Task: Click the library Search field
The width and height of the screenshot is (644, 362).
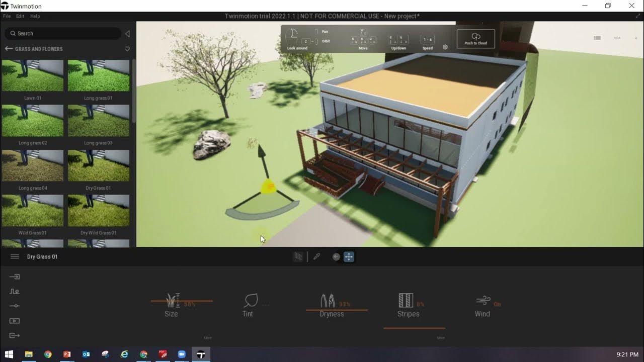Action: (x=62, y=33)
